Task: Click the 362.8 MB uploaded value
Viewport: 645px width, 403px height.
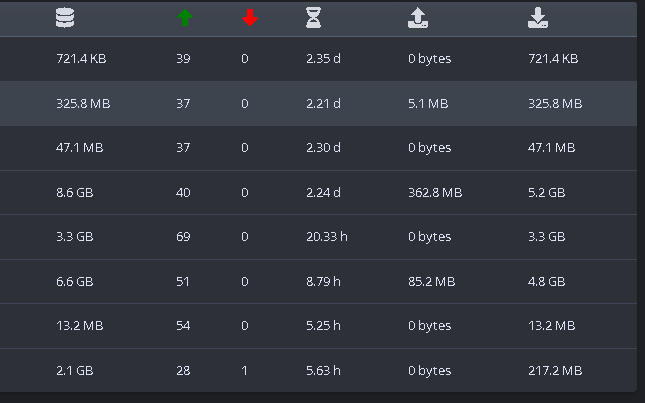Action: (x=435, y=192)
